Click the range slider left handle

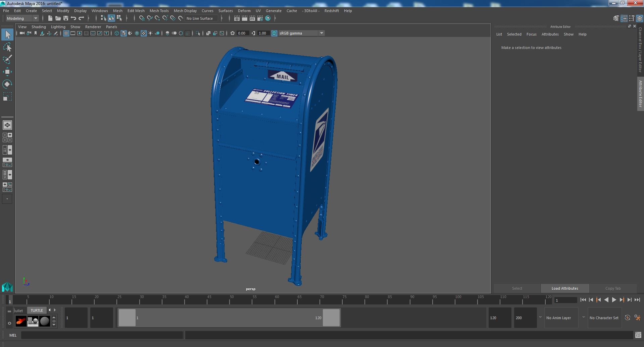pos(127,318)
